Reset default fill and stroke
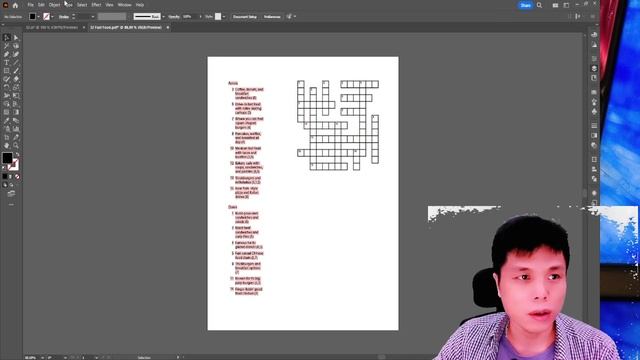640x360 pixels. (4, 168)
